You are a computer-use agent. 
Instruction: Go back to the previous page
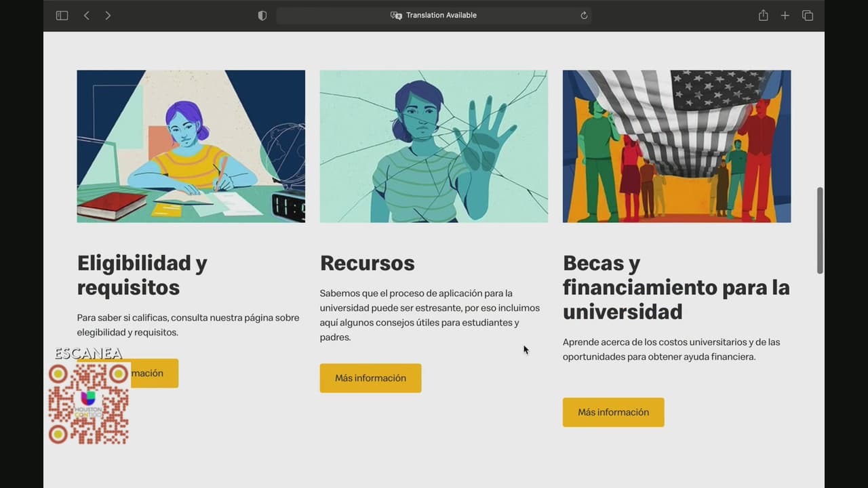(x=86, y=16)
